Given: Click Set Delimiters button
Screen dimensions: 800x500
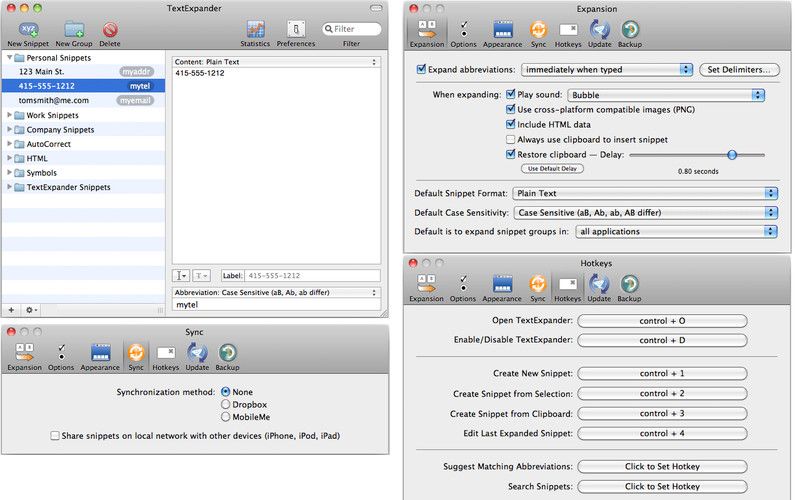Looking at the screenshot, I should [739, 69].
